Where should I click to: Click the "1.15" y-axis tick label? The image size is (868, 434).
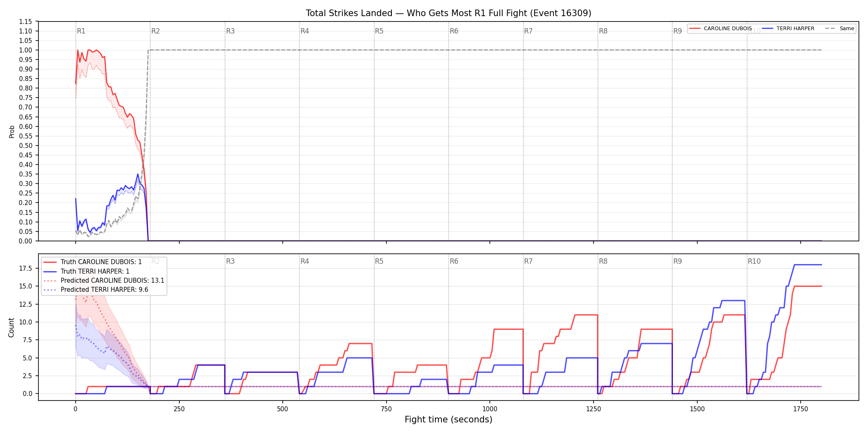(x=26, y=21)
